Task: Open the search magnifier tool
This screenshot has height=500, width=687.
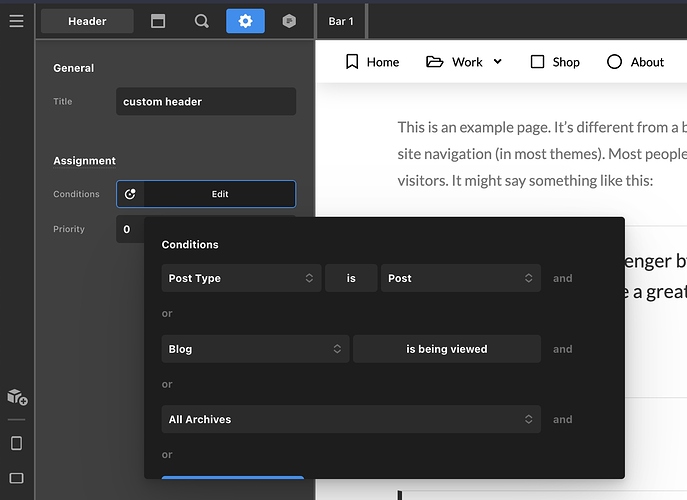Action: pyautogui.click(x=202, y=21)
